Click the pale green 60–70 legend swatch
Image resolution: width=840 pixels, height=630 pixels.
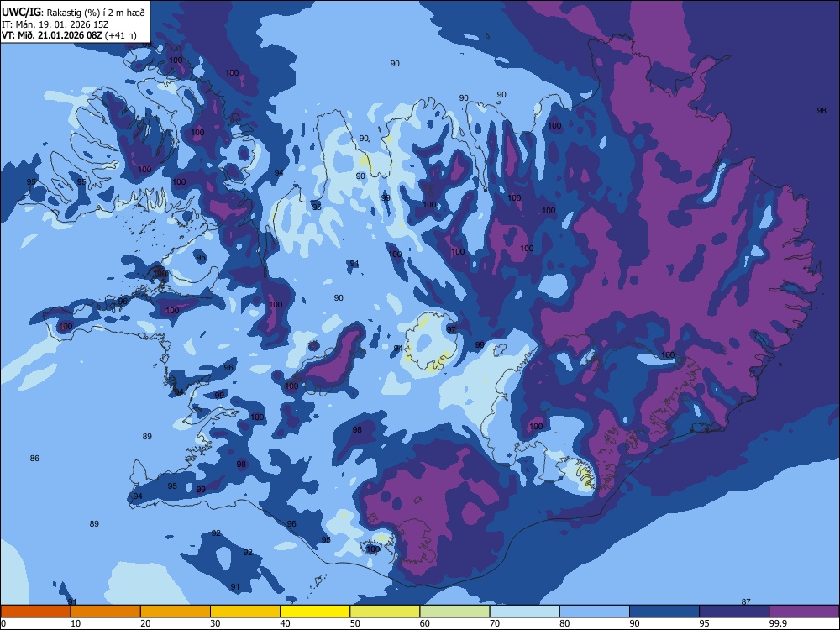[x=454, y=612]
